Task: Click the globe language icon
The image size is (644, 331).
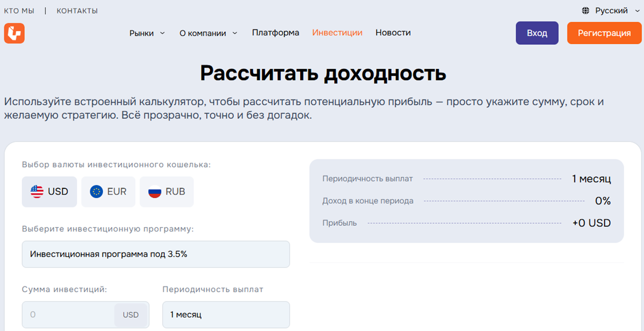Action: (x=586, y=10)
